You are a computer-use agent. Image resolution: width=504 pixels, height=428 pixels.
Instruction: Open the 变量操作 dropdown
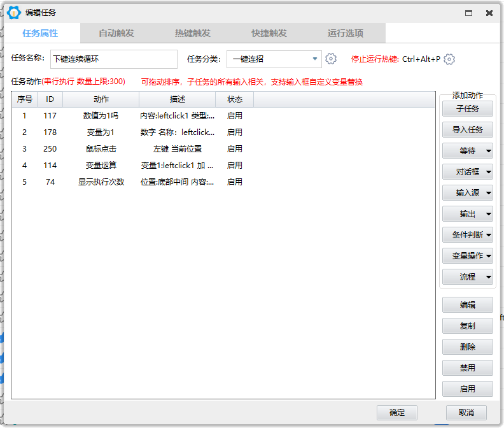[x=488, y=256]
